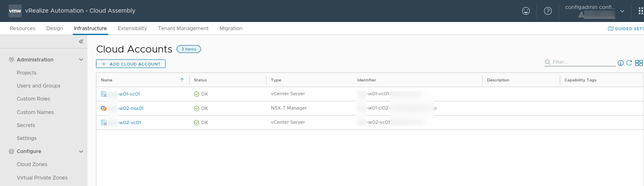Select the Infrastructure tab
644x186 pixels.
[x=90, y=28]
